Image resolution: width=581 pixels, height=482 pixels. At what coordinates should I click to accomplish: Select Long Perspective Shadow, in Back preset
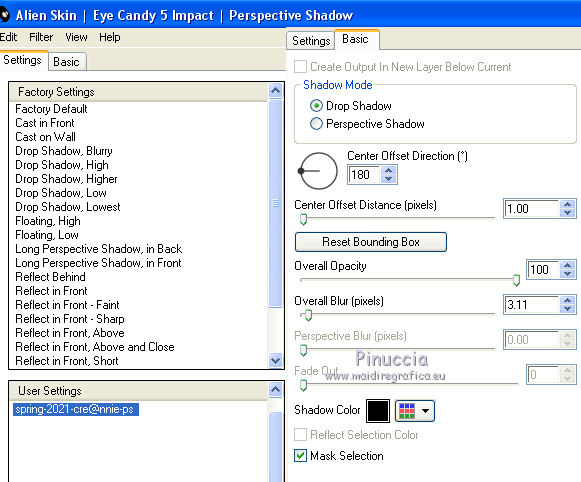[x=99, y=249]
